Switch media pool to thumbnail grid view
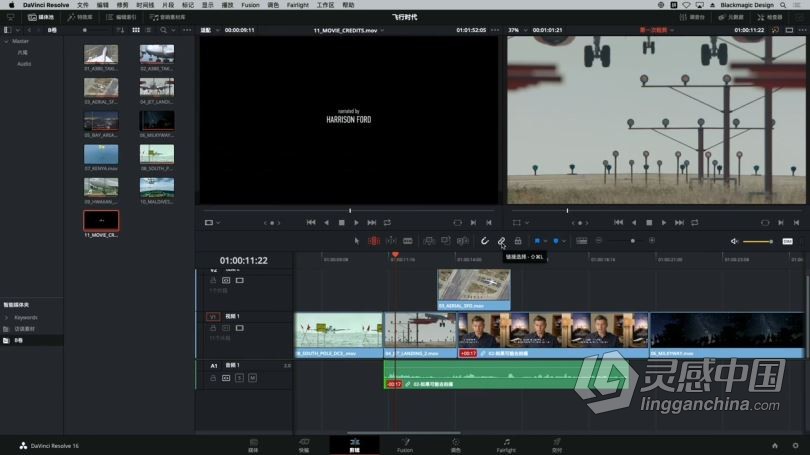Screen dimensions: 810x455 (136, 30)
